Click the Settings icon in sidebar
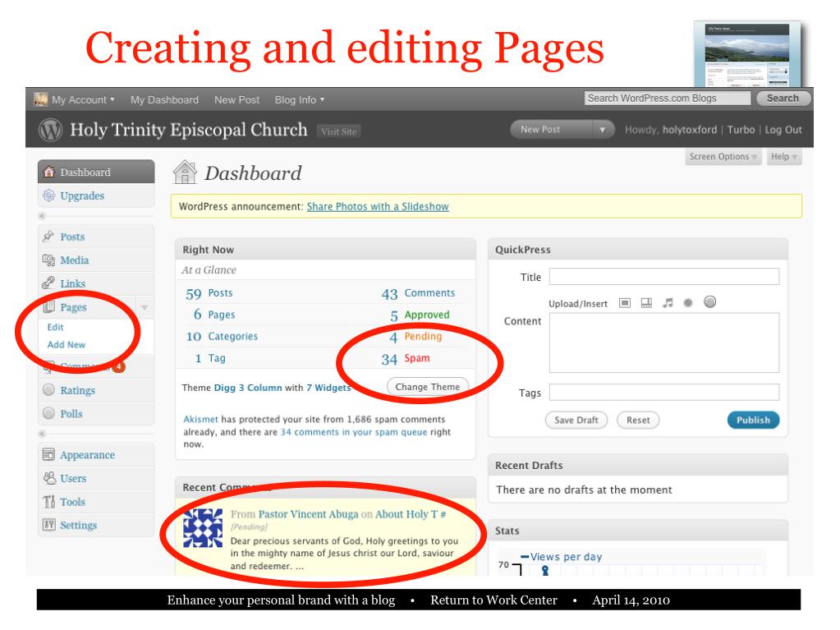The width and height of the screenshot is (840, 630). [48, 525]
